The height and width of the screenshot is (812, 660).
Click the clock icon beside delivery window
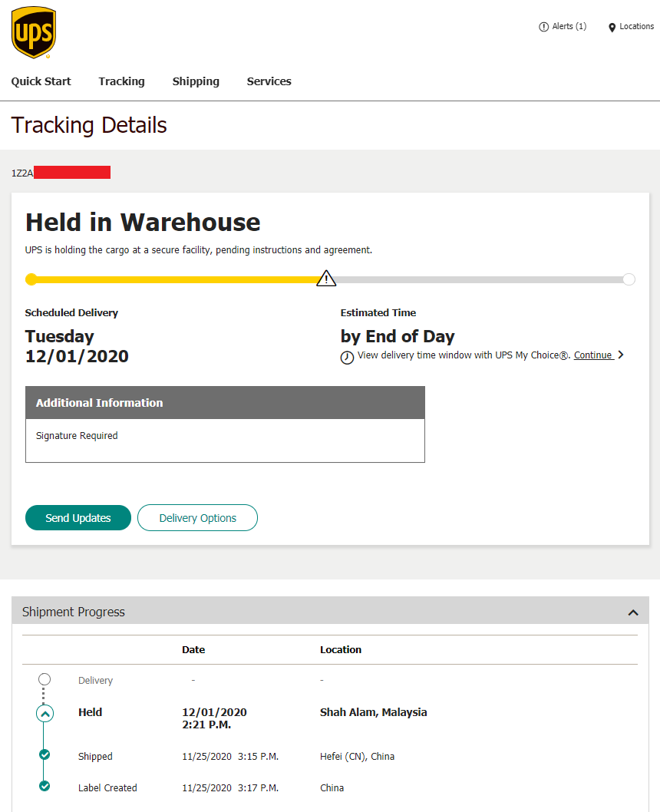point(347,358)
